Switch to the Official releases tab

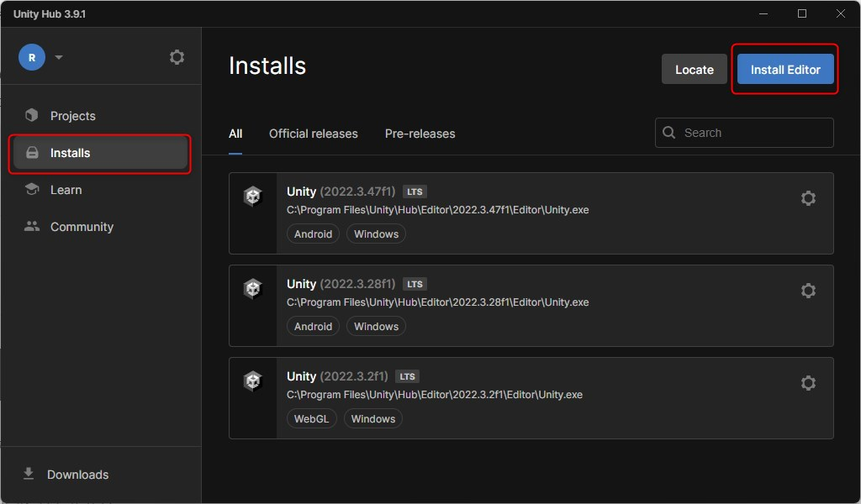pyautogui.click(x=313, y=134)
